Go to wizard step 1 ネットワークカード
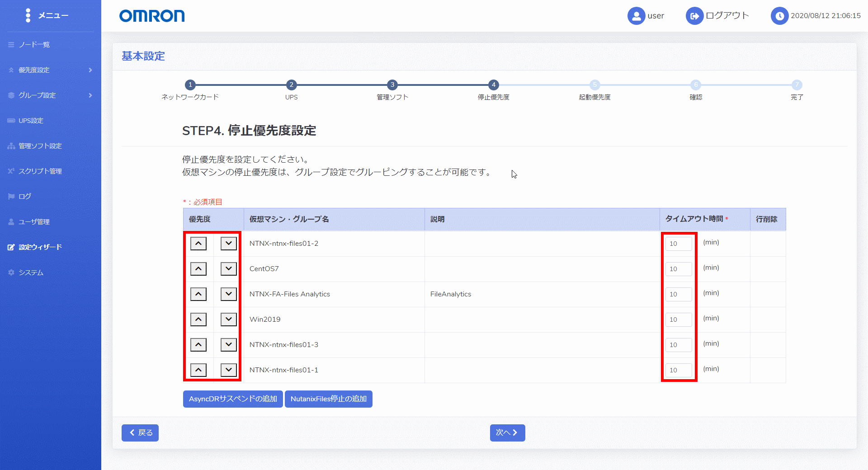Screen dimensions: 868x470 pos(190,85)
